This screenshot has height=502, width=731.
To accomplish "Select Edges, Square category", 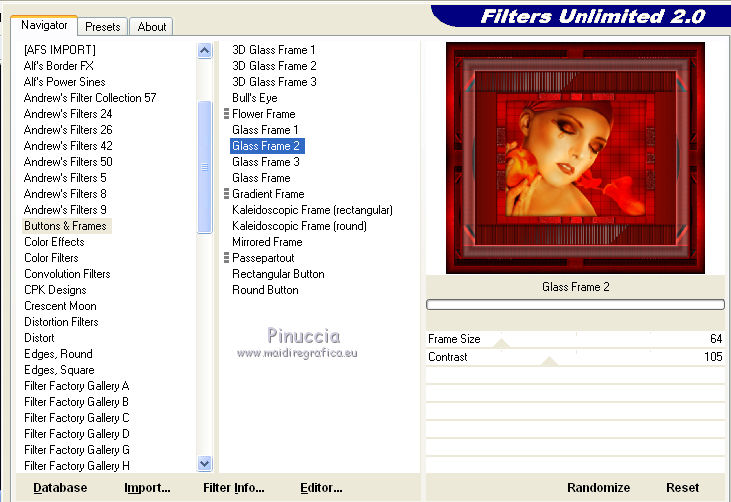I will 59,370.
